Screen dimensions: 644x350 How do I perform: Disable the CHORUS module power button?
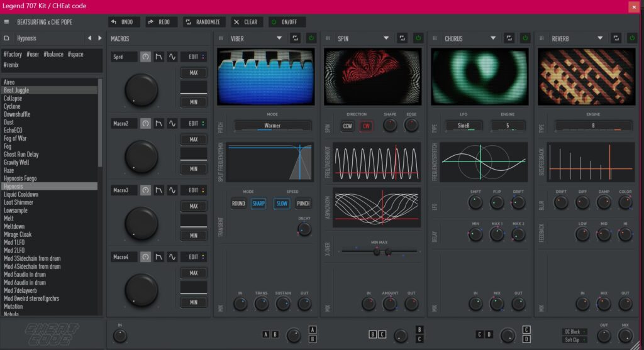525,38
